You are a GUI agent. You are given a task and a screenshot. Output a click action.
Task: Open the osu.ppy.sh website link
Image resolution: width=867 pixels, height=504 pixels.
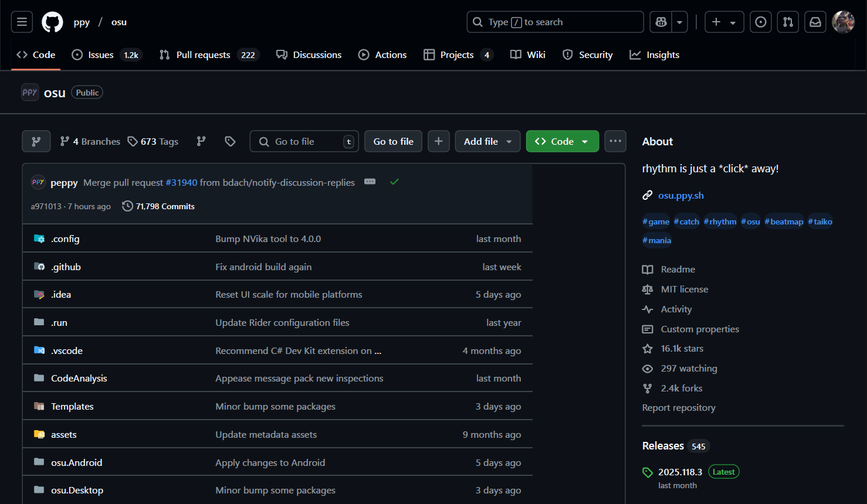[681, 195]
